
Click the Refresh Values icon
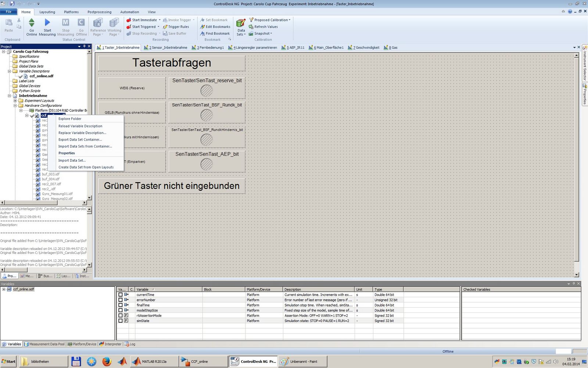(x=251, y=27)
